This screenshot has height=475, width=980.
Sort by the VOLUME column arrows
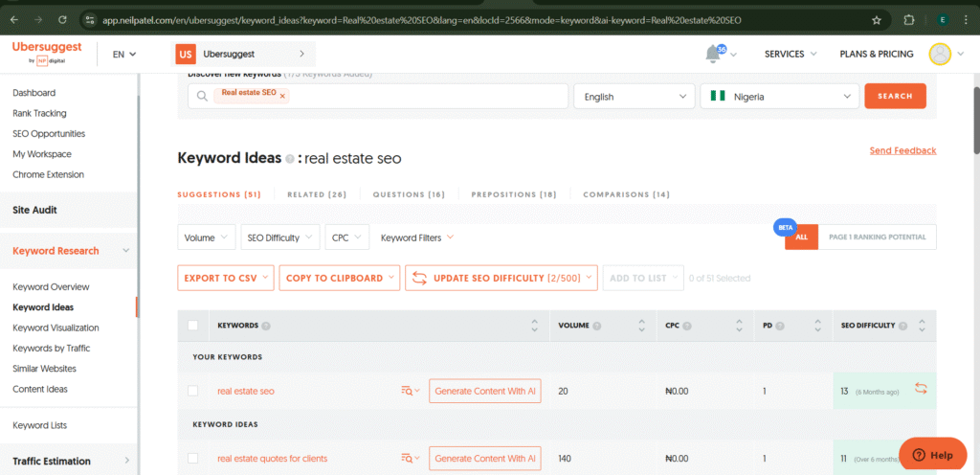coord(642,326)
